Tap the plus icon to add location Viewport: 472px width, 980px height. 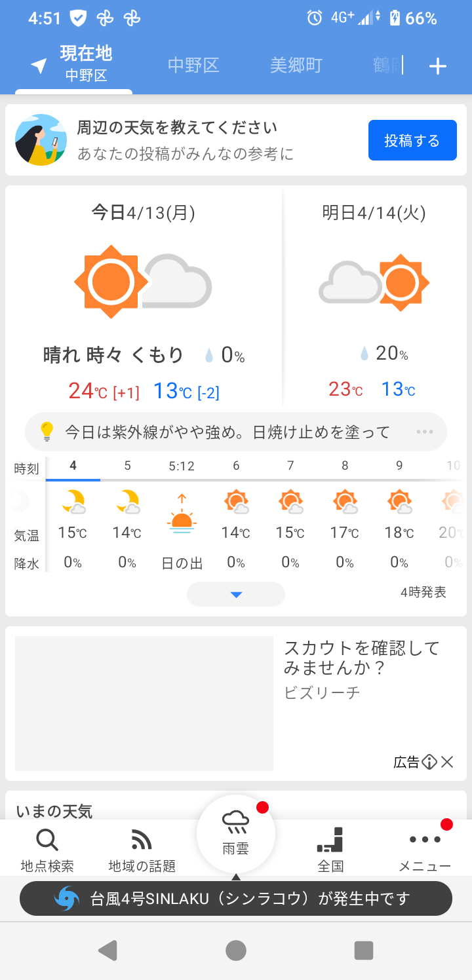pos(437,66)
